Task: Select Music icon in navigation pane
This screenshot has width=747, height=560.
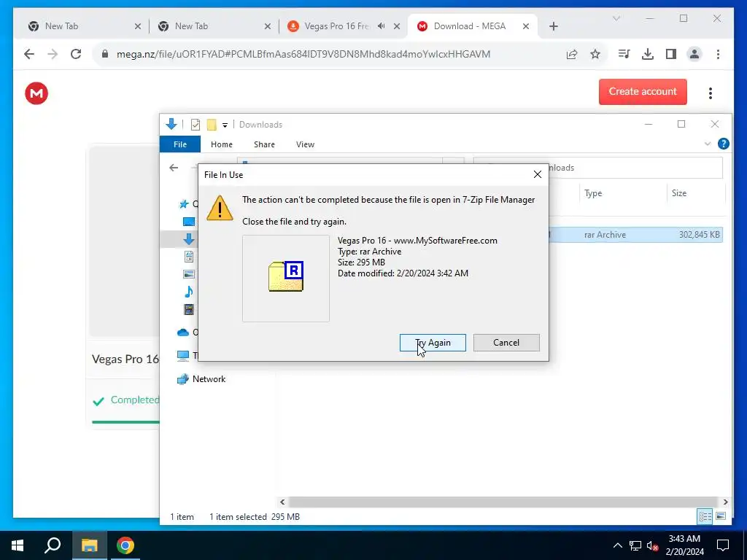Action: click(189, 292)
